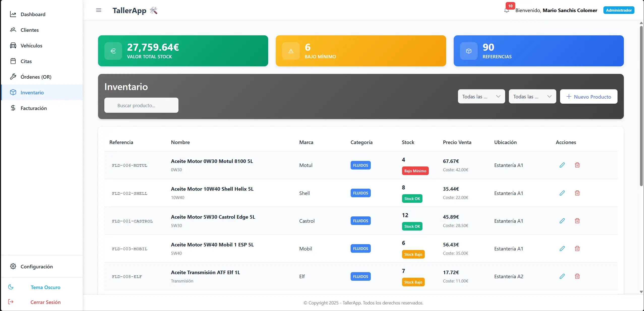Click the Buscar producto search field
Viewport: 644px width, 311px height.
(x=141, y=105)
